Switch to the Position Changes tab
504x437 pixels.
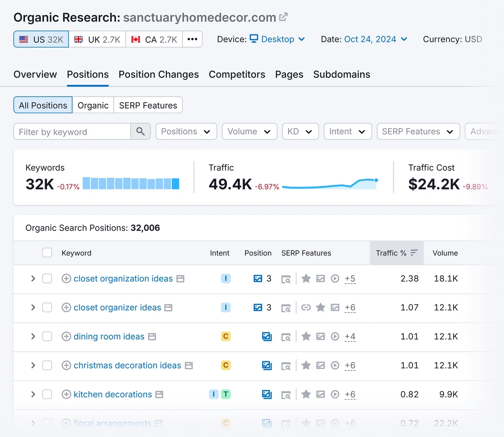(x=159, y=74)
